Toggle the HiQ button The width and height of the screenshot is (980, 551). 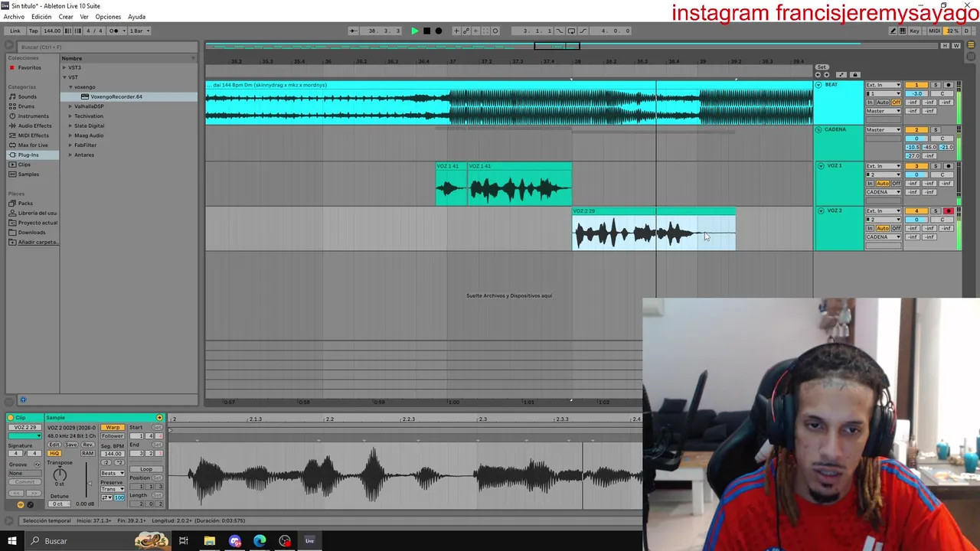coord(54,453)
